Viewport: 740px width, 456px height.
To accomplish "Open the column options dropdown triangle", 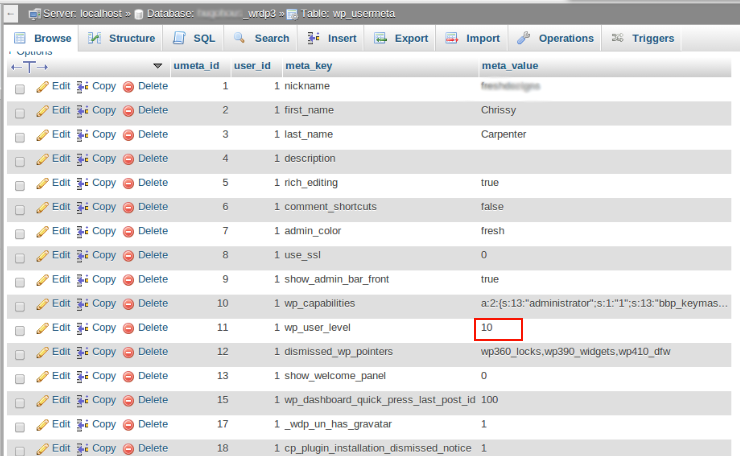I will (157, 66).
